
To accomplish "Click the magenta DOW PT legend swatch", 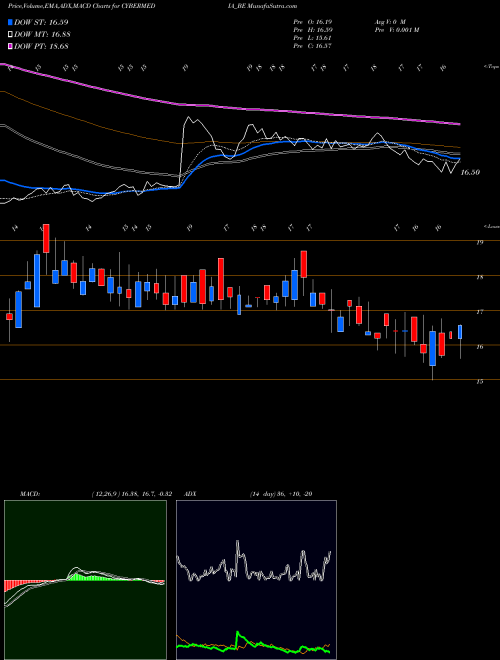I will [x=11, y=46].
